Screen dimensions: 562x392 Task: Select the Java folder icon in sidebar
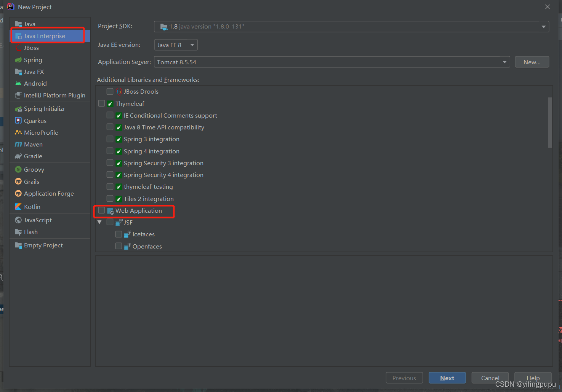point(18,24)
